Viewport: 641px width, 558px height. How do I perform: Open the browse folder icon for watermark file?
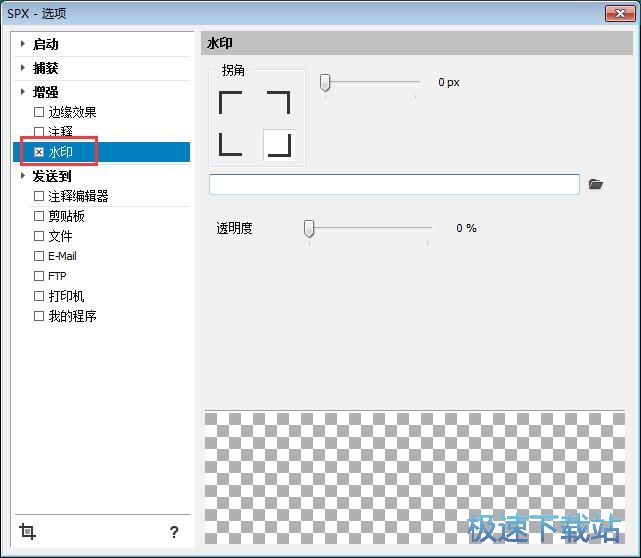596,184
